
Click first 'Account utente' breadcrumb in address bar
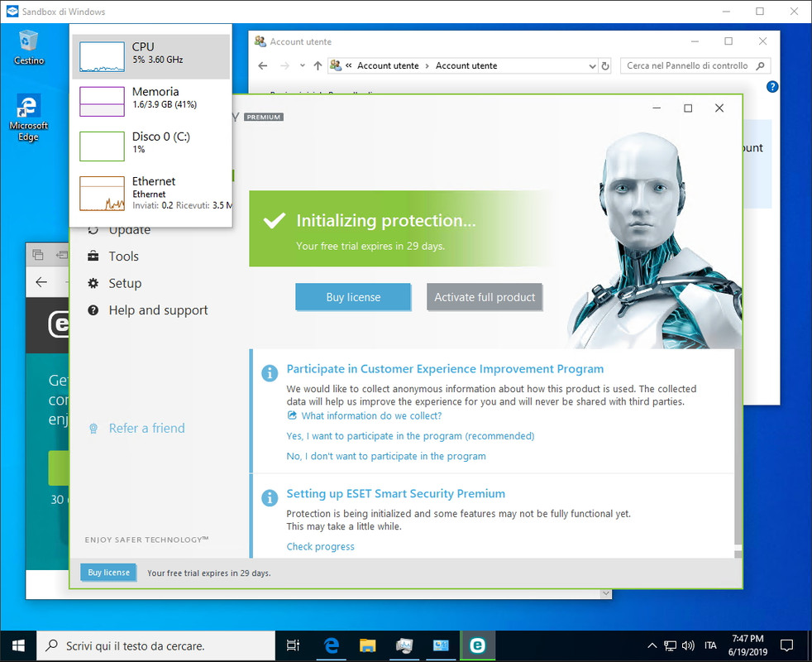(x=388, y=66)
